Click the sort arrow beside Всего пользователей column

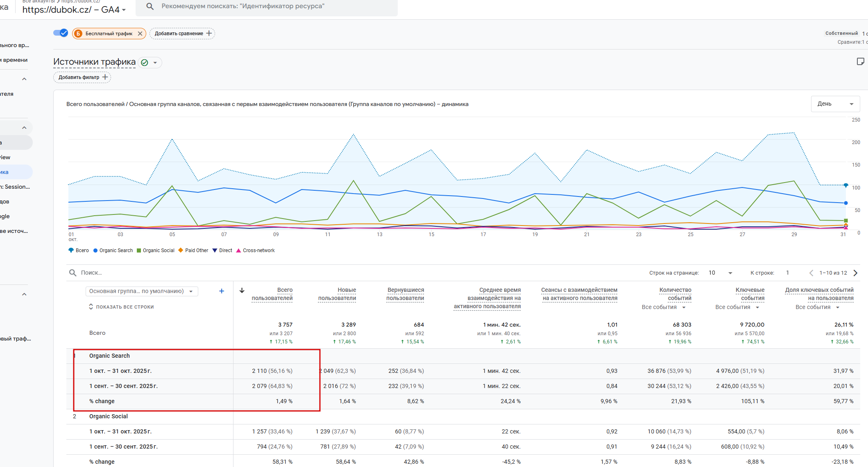242,290
